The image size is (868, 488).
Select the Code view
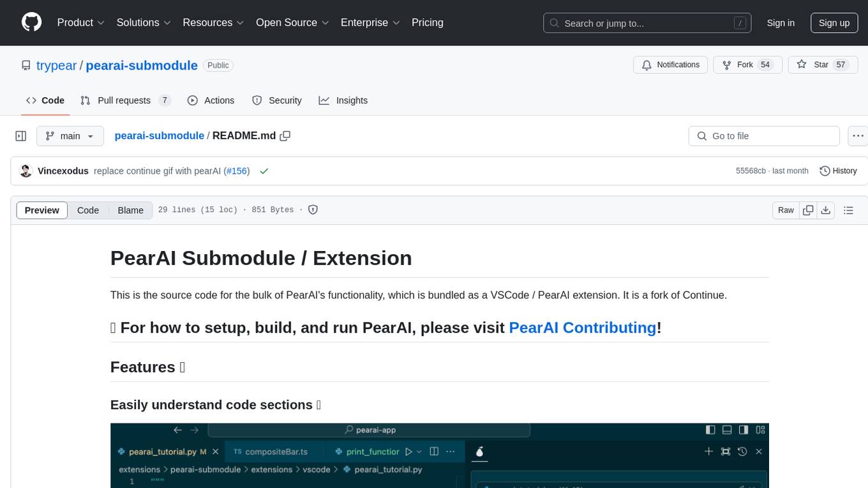(x=88, y=210)
